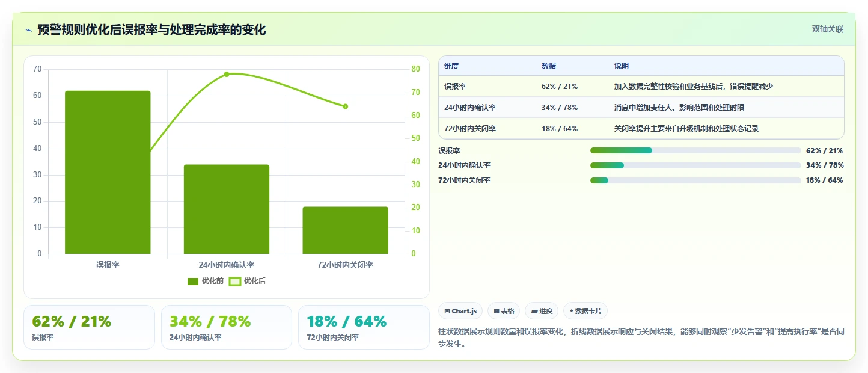
Task: Click the 双轴关联 tag in the header
Action: click(x=828, y=29)
